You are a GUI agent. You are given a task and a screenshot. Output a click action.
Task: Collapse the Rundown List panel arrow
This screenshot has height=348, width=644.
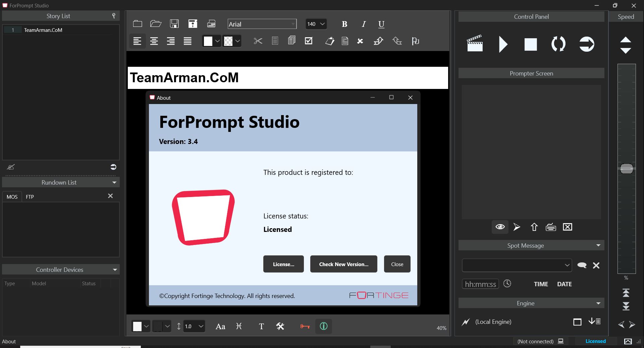(x=114, y=183)
